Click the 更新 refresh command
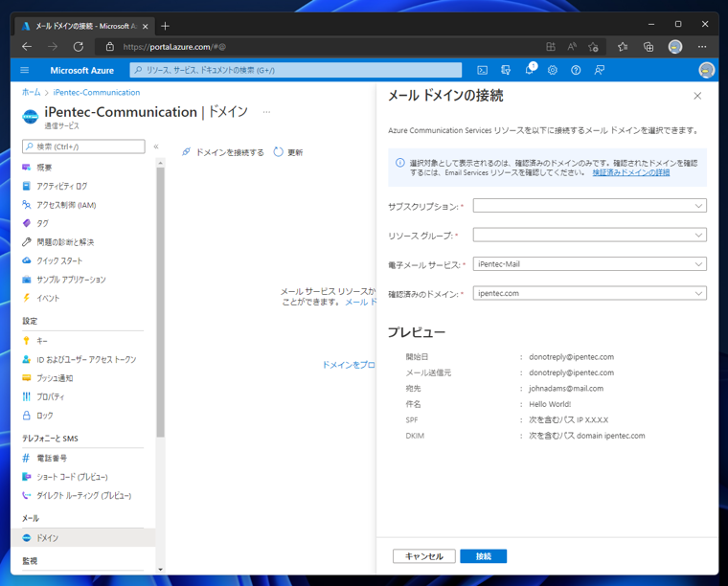The height and width of the screenshot is (586, 728). pyautogui.click(x=288, y=152)
